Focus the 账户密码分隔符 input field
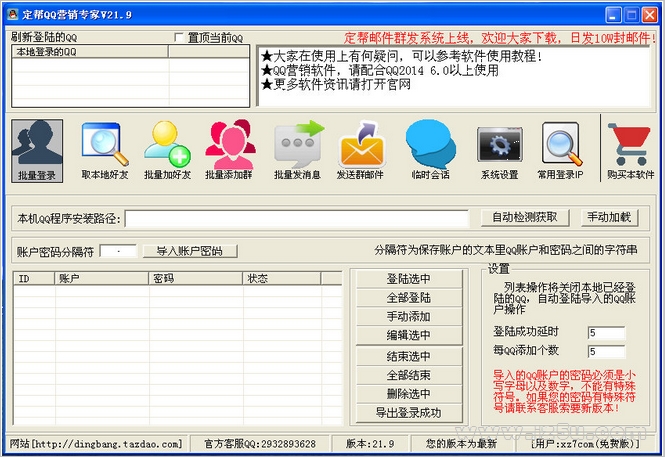 click(x=118, y=251)
